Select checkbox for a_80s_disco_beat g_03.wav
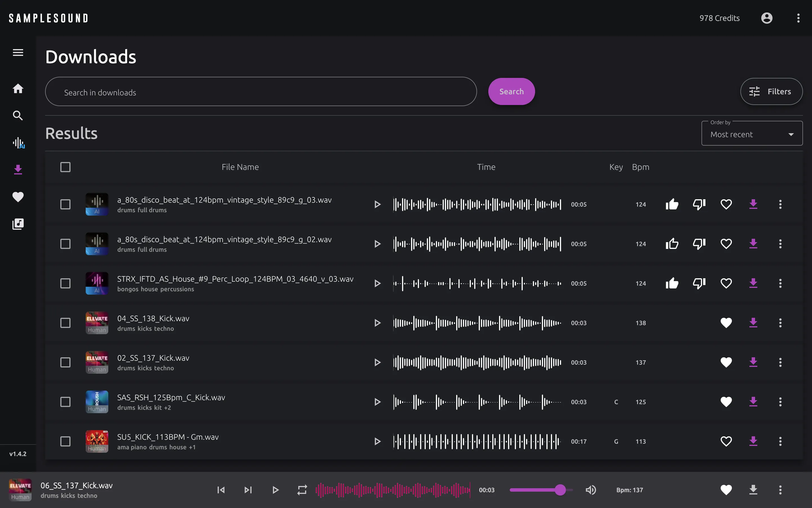This screenshot has width=812, height=508. point(65,204)
